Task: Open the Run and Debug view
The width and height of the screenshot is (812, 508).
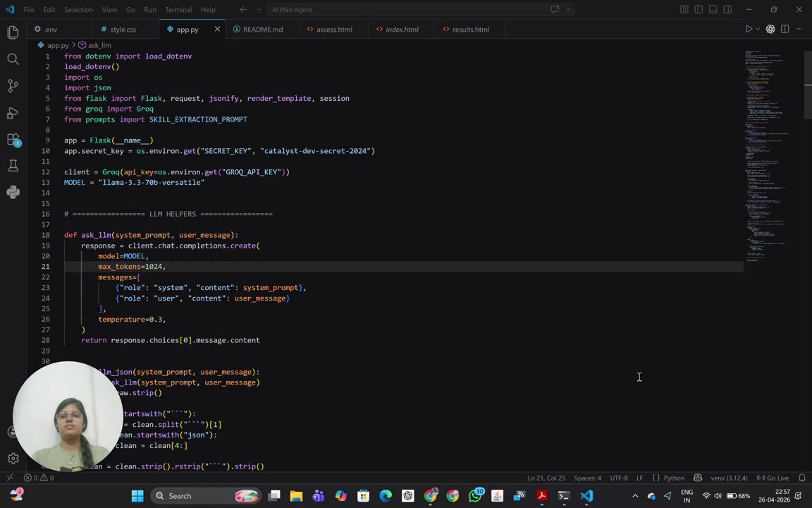Action: 13,112
